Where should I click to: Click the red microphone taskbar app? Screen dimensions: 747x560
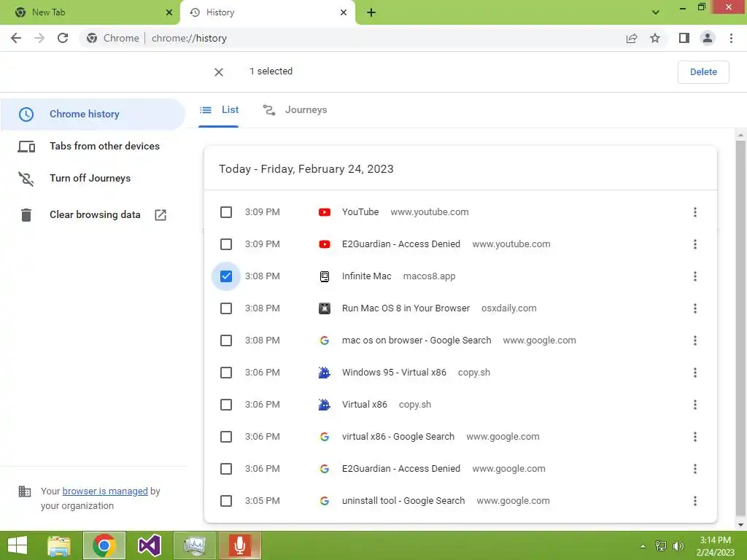click(x=239, y=545)
